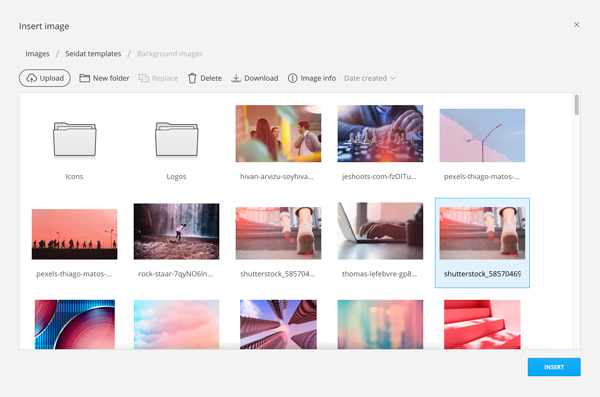The height and width of the screenshot is (397, 600).
Task: Select the rock-staar waterfall image
Action: click(x=176, y=231)
